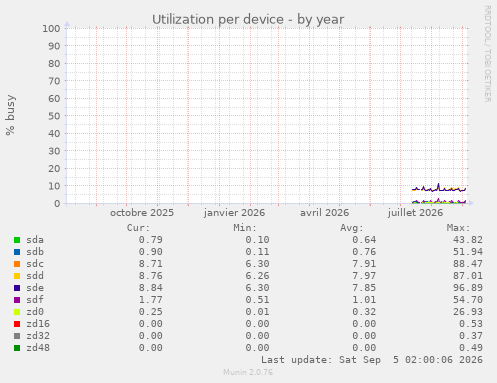497x383 pixels.
Task: Click sde current value 8.84
Action: click(x=151, y=288)
